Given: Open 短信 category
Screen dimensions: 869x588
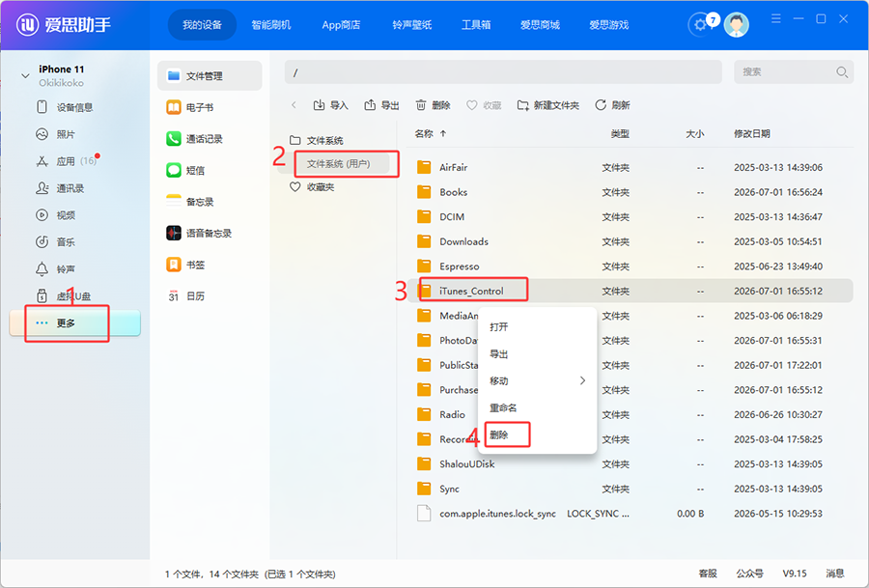Looking at the screenshot, I should (185, 170).
